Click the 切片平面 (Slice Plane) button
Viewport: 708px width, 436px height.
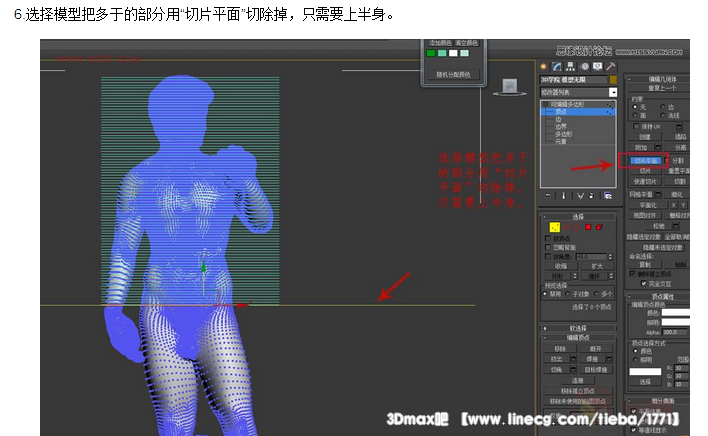[x=643, y=160]
